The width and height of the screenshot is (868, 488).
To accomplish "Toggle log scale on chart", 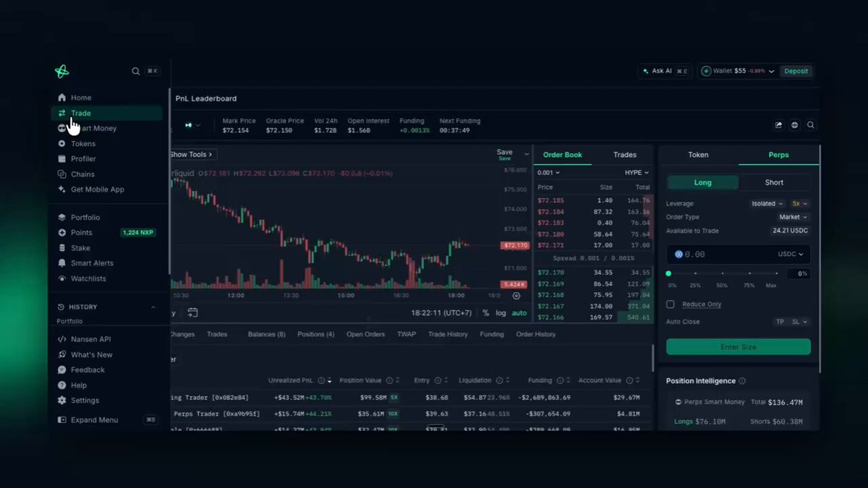I will click(501, 313).
